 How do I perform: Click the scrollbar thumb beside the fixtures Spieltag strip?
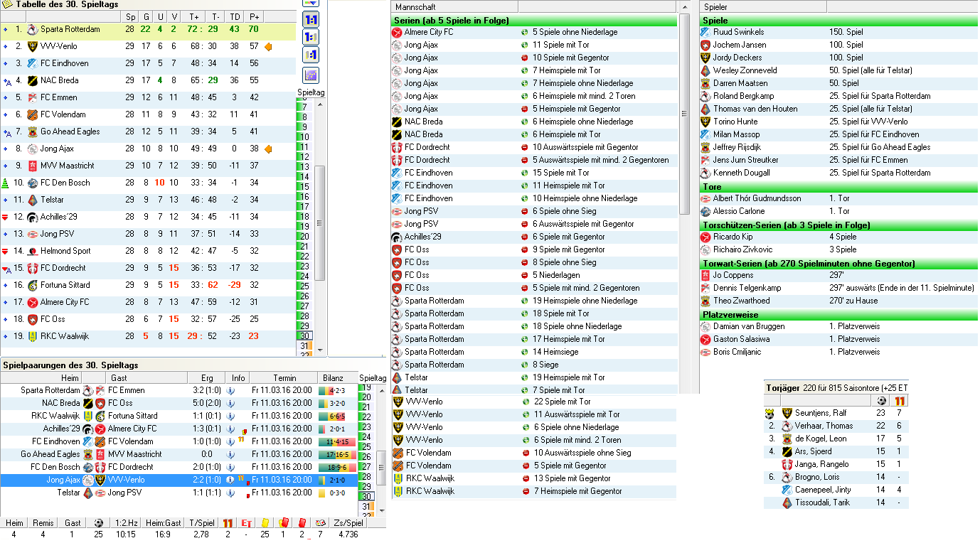point(380,466)
